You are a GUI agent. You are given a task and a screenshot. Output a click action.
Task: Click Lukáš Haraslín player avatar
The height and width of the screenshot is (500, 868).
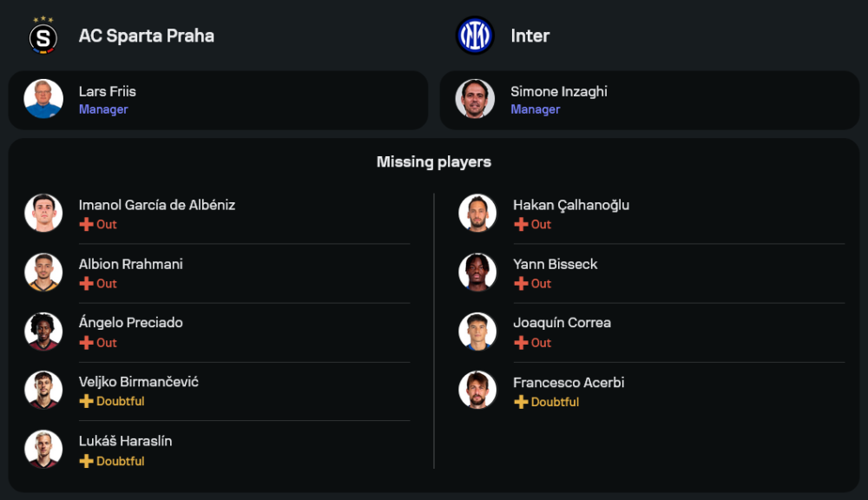[43, 449]
